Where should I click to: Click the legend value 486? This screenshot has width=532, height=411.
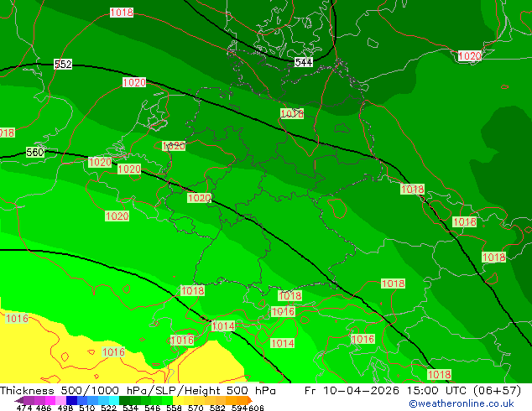(44, 408)
